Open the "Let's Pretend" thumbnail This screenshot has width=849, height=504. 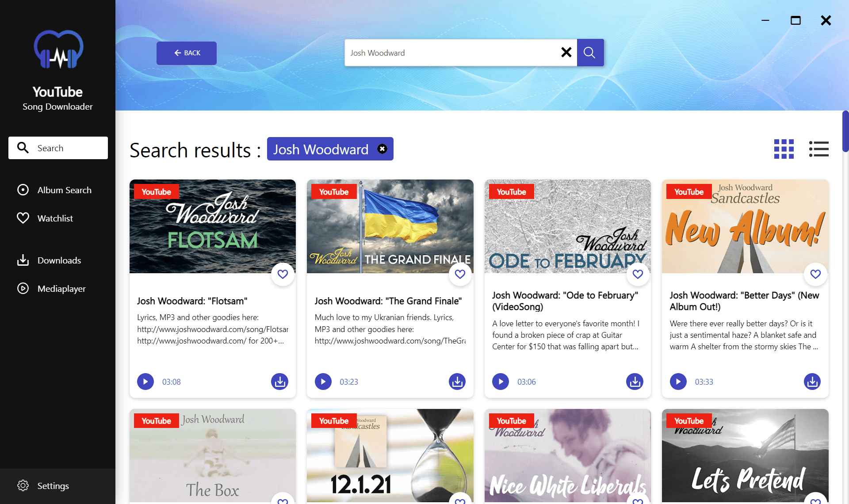pos(745,456)
